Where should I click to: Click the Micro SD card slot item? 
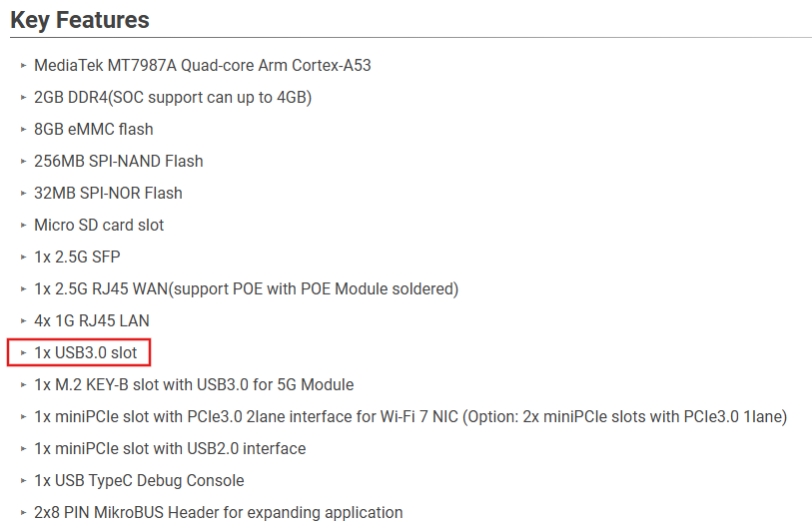[x=99, y=225]
